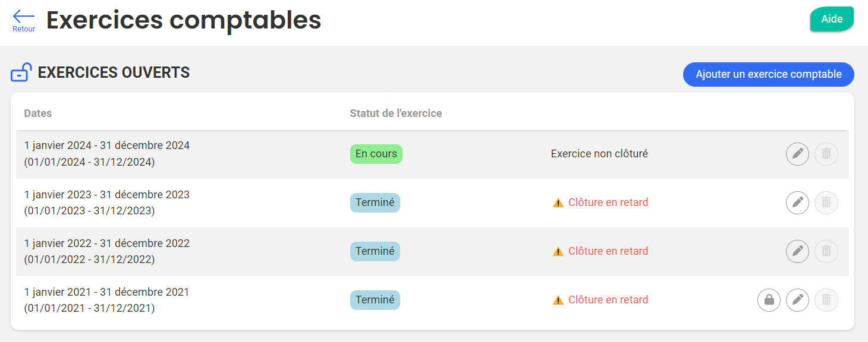This screenshot has width=868, height=342.
Task: Edit the 2022 exercice with pencil icon
Action: (797, 251)
